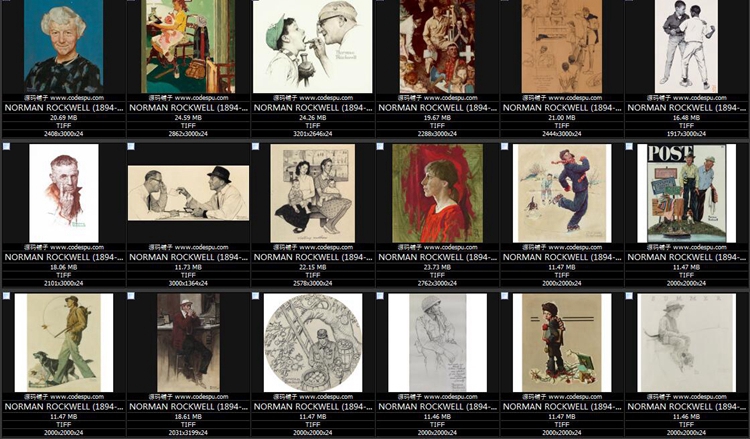The width and height of the screenshot is (750, 439).
Task: Tick the checkbox of the woman in red portrait
Action: (x=380, y=146)
